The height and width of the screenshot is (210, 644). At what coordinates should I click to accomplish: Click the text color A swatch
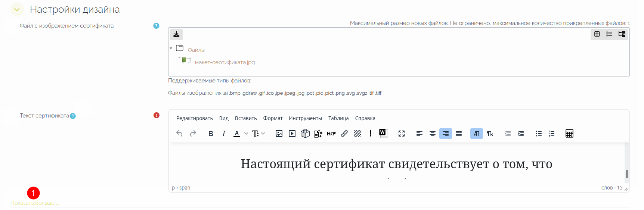point(237,134)
